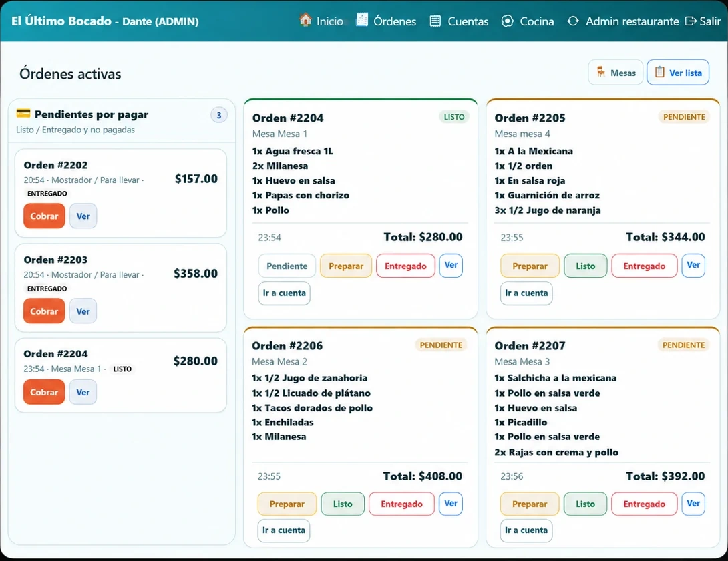
Task: Cobrar order #2202 in pending list
Action: (x=44, y=216)
